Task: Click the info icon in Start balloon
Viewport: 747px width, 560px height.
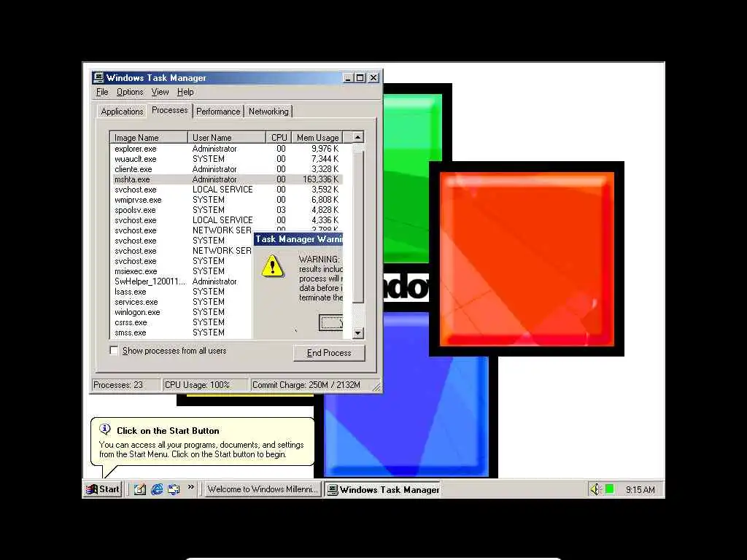Action: point(105,429)
